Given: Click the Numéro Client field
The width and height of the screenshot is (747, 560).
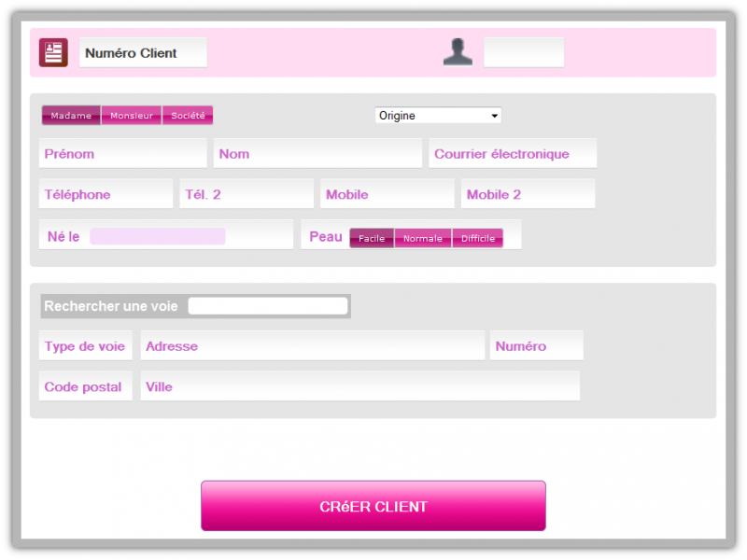Looking at the screenshot, I should [x=143, y=53].
